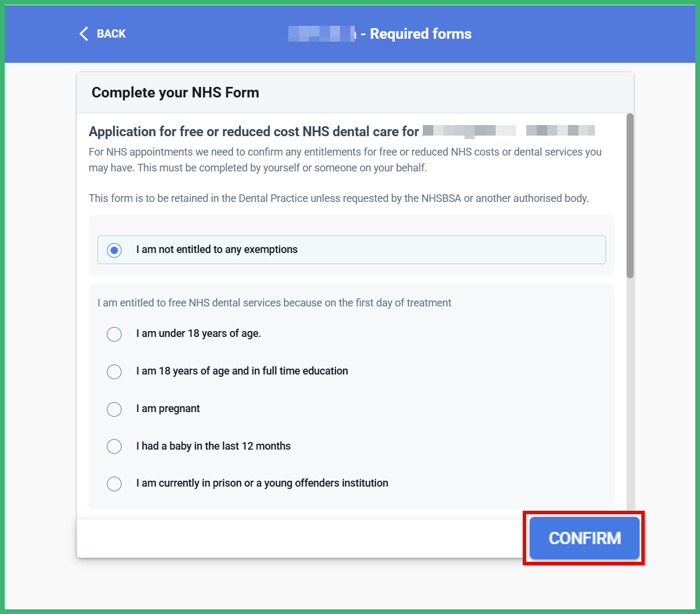
Task: Click the scrollbar track below the thumb
Action: point(630,393)
